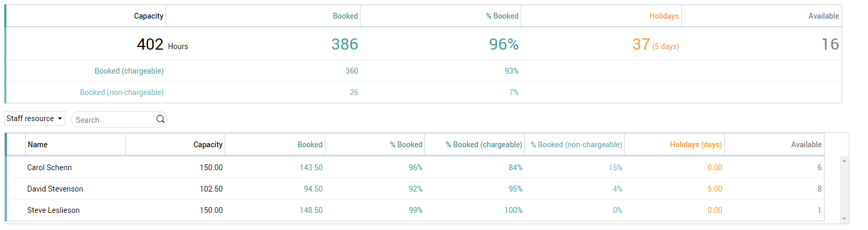The image size is (868, 230).
Task: Select the Carol Schenn row name
Action: 50,168
